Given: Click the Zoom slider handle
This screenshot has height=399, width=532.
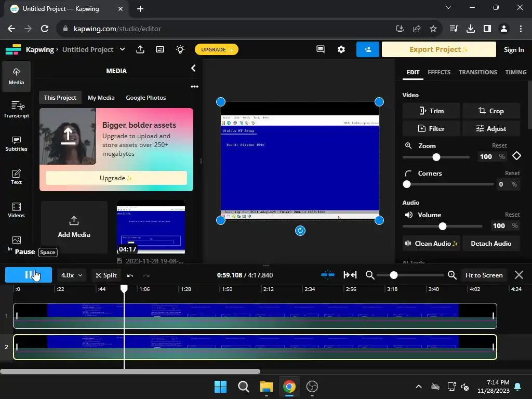Looking at the screenshot, I should [x=436, y=157].
